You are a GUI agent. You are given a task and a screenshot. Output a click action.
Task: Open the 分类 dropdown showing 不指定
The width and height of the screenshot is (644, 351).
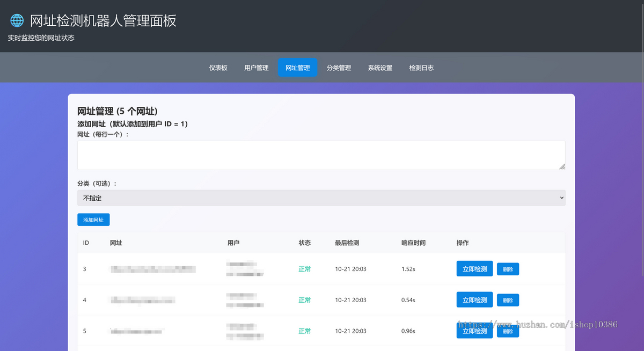321,198
